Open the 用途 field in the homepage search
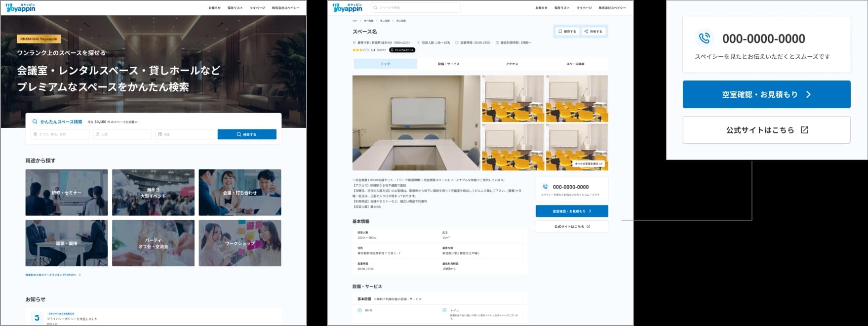 pos(185,134)
